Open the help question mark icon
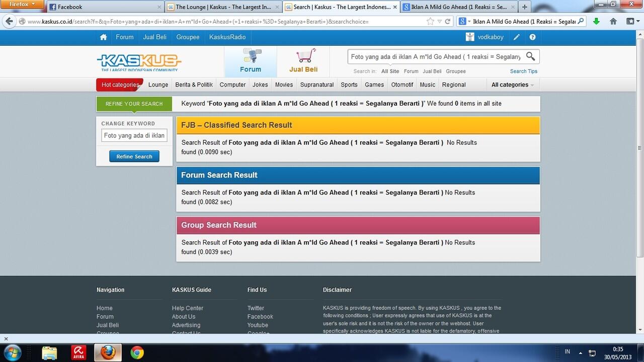The image size is (644, 362). pos(532,37)
